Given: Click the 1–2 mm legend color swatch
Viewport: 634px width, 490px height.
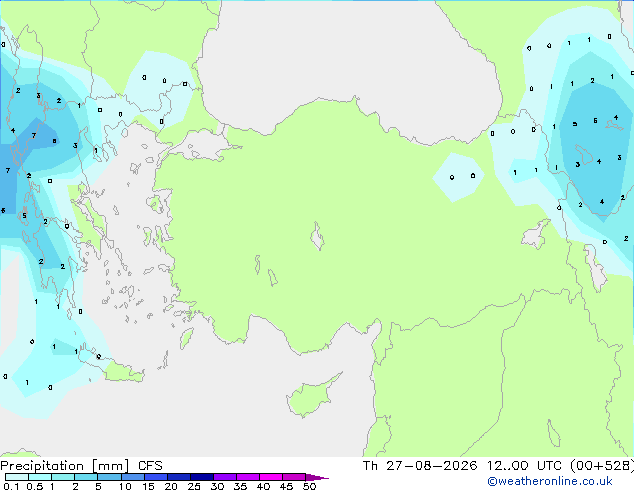Looking at the screenshot, I should pyautogui.click(x=63, y=477).
